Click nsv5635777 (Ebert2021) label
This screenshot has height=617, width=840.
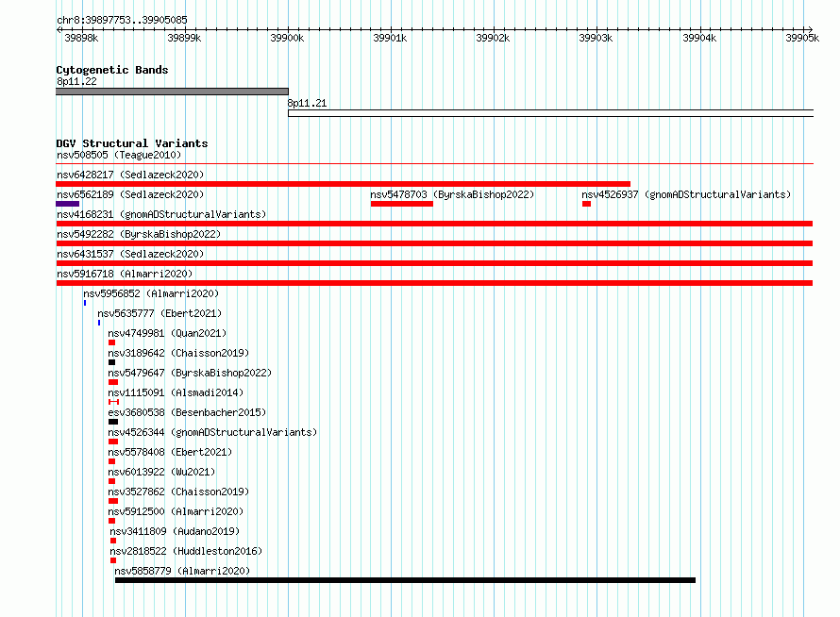(x=160, y=313)
